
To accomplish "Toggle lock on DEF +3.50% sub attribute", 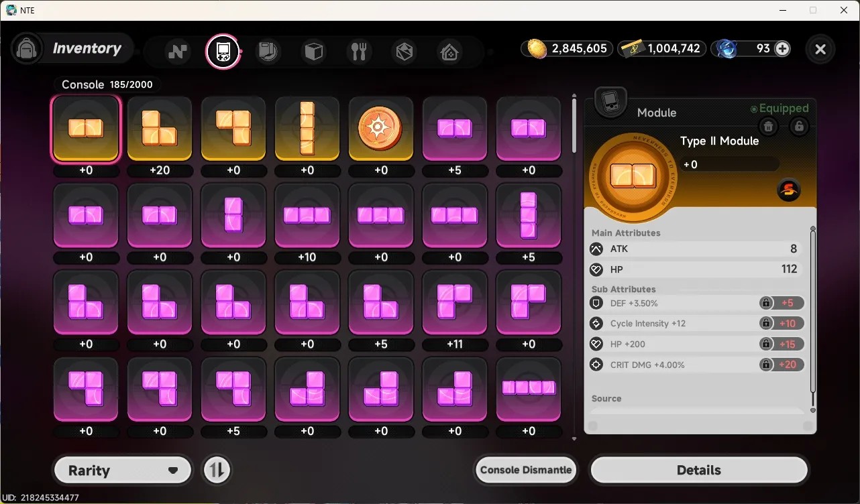I will [x=765, y=303].
